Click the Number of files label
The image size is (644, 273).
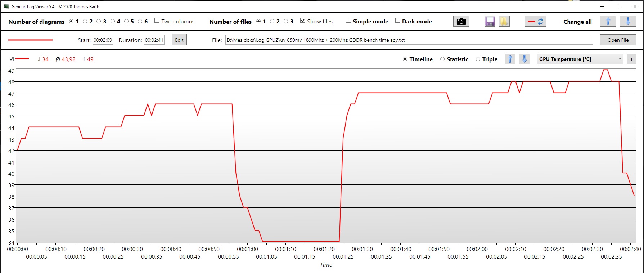coord(230,22)
